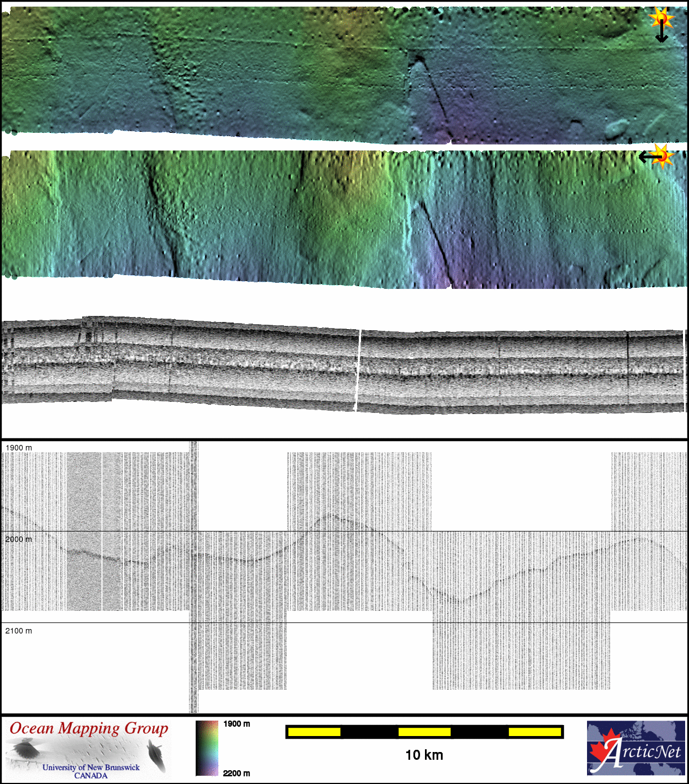Click the 1900 m depth axis label
689x784 pixels.
[19, 448]
